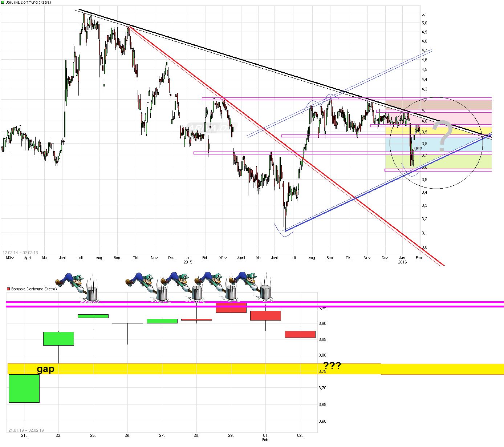Click the '02.' date label on lower axis
This screenshot has height=447, width=504.
[x=300, y=435]
